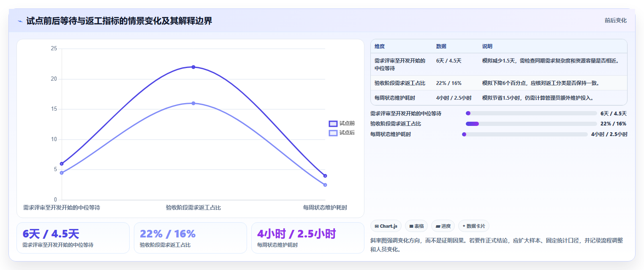Click x-axis label 需求评审至开发开始的中位等待
The width and height of the screenshot is (644, 270).
(62, 208)
